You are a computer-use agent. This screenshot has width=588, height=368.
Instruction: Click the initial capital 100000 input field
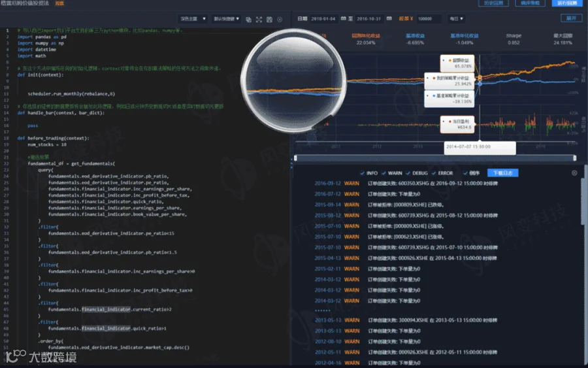(x=428, y=18)
